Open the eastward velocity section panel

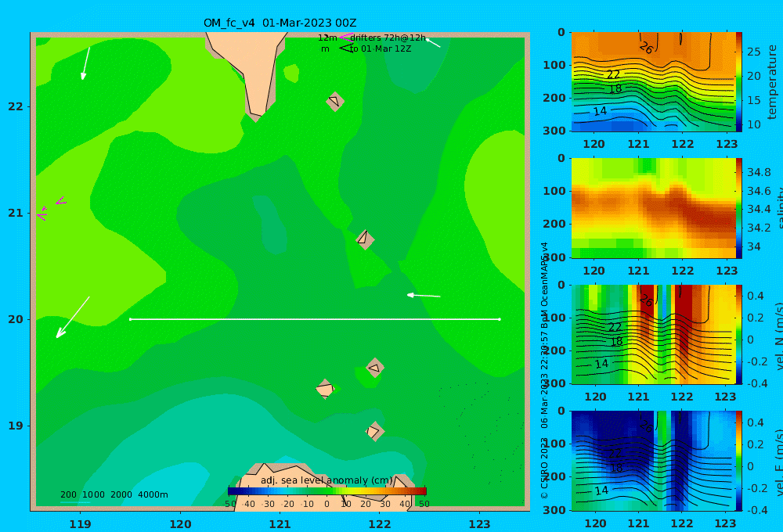[653, 461]
